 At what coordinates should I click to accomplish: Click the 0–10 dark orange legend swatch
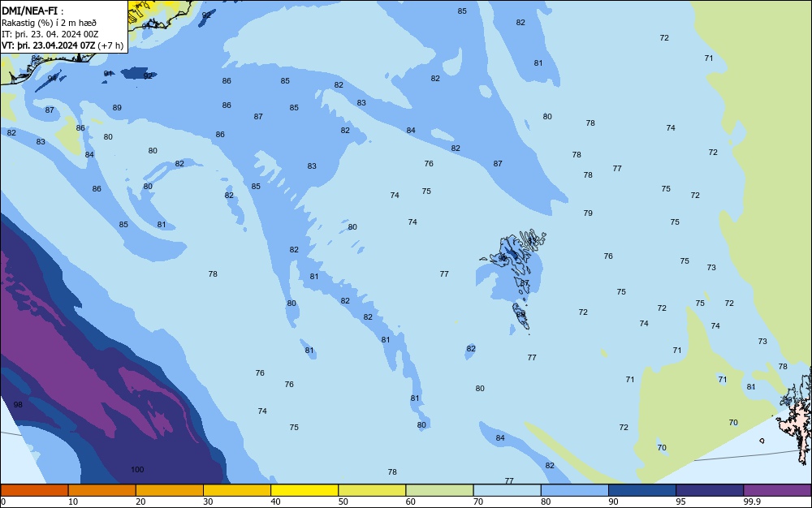(x=35, y=490)
